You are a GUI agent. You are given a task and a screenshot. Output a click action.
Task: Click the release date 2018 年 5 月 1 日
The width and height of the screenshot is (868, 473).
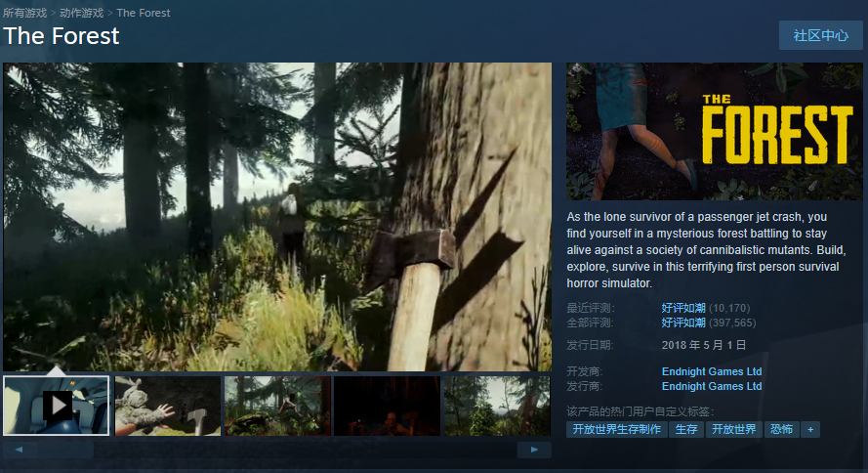pyautogui.click(x=704, y=345)
